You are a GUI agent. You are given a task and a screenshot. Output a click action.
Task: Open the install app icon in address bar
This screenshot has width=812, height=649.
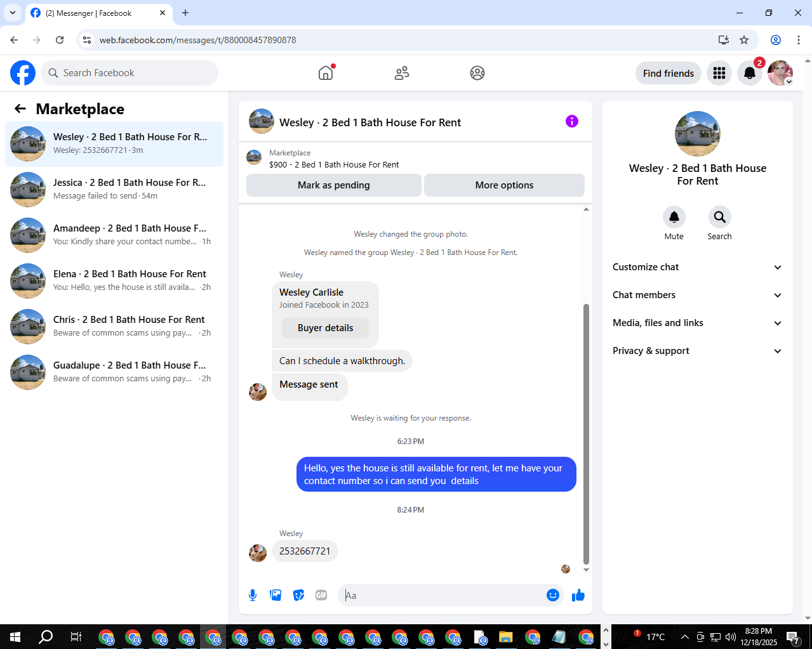pyautogui.click(x=724, y=40)
